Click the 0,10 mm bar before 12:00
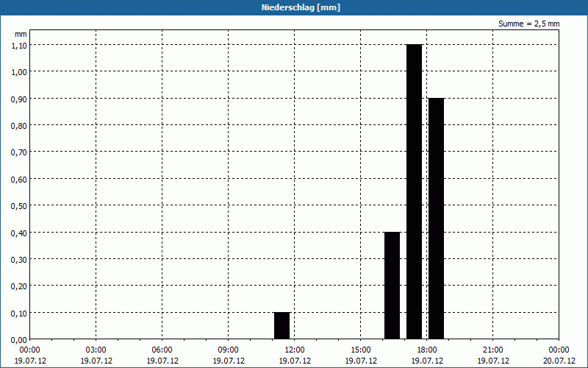 (x=282, y=325)
